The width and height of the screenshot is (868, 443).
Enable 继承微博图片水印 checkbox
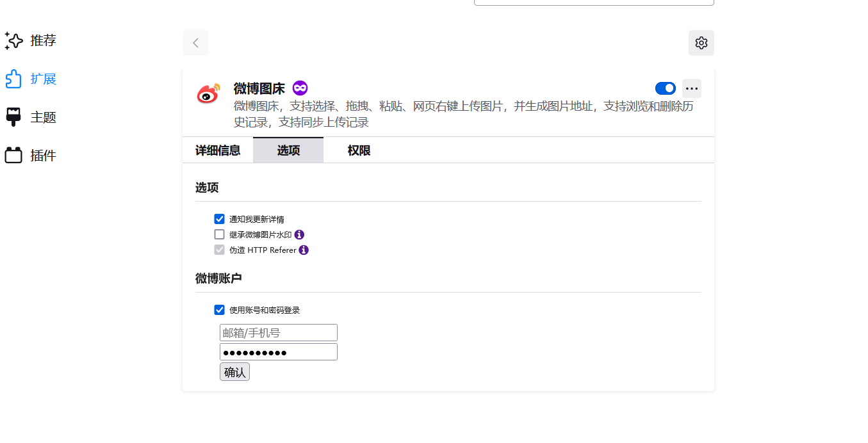(220, 234)
